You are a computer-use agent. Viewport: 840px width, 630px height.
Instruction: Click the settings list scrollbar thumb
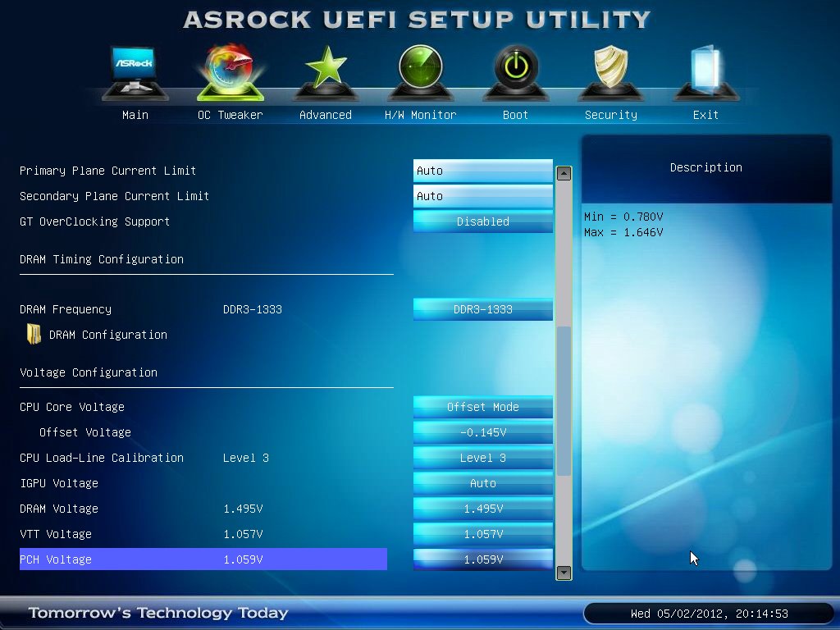click(564, 400)
